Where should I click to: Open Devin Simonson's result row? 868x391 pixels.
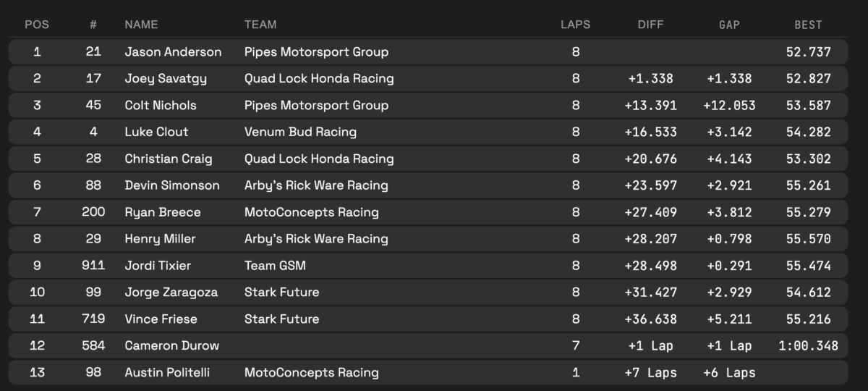(172, 185)
